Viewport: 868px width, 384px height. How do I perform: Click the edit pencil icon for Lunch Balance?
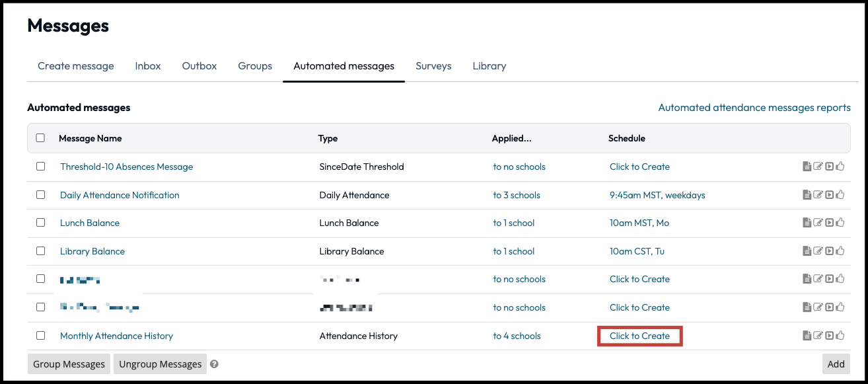(818, 223)
